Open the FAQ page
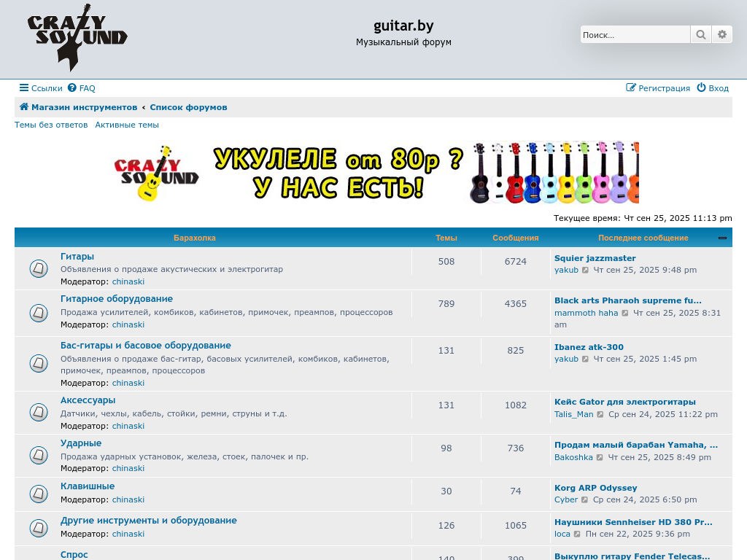The image size is (747, 560). tap(82, 88)
